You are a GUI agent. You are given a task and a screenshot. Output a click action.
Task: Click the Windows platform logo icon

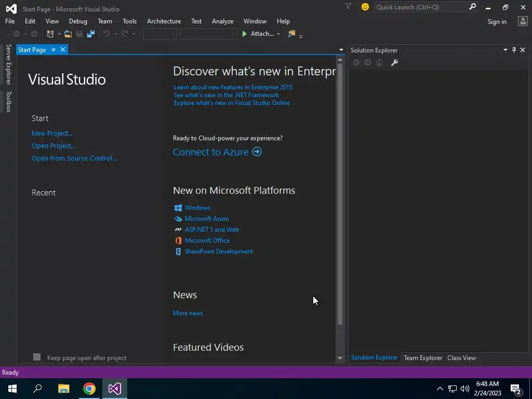pyautogui.click(x=178, y=208)
